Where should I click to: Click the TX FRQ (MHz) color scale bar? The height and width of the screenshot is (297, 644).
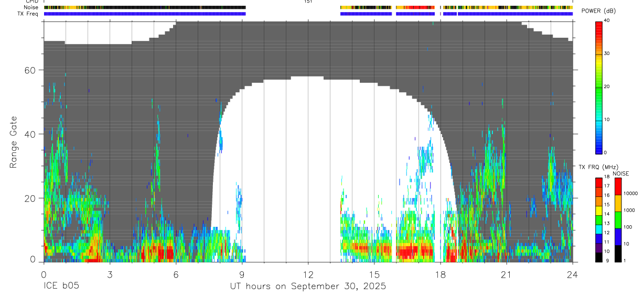(x=599, y=220)
